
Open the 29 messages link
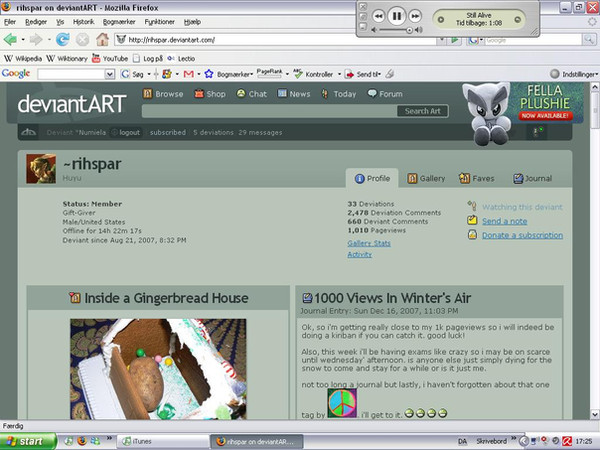pyautogui.click(x=260, y=132)
